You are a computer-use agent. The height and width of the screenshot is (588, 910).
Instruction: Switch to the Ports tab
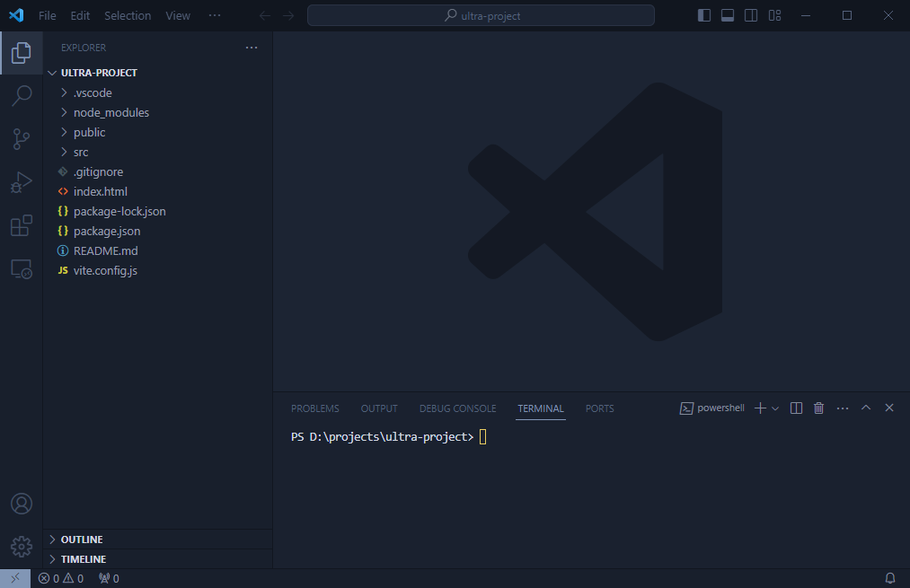[x=599, y=408]
